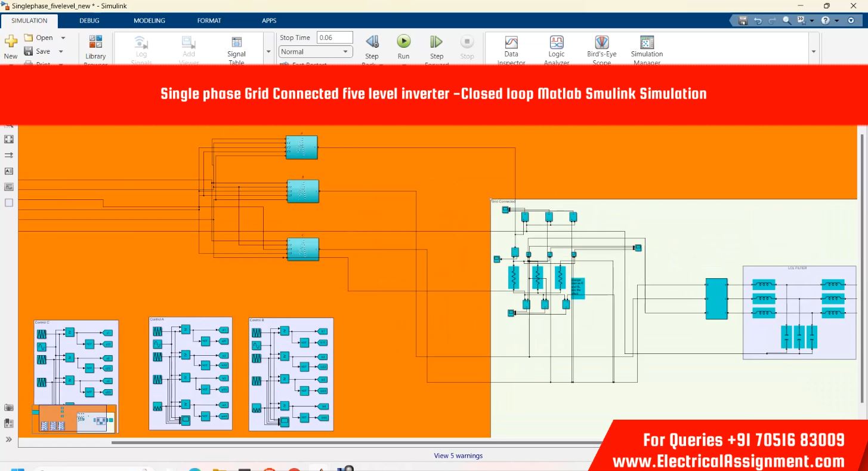Click the View 5 warnings link
The width and height of the screenshot is (868, 471).
tap(458, 455)
